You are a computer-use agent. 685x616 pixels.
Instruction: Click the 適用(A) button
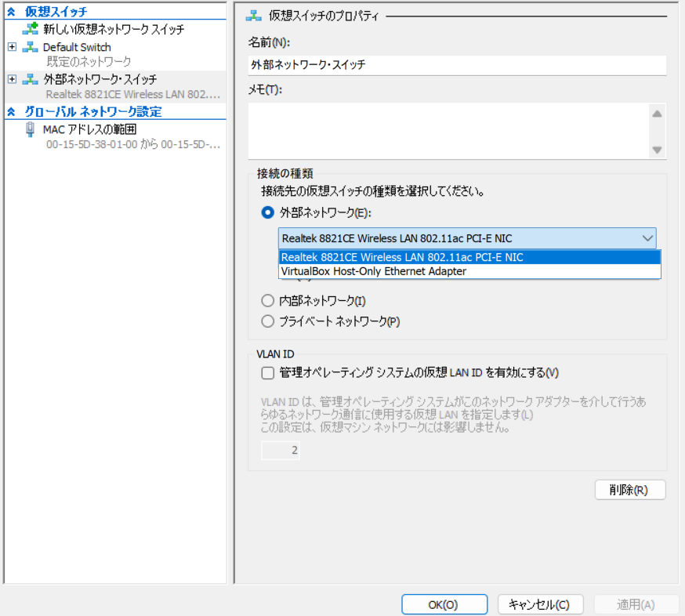click(x=636, y=605)
